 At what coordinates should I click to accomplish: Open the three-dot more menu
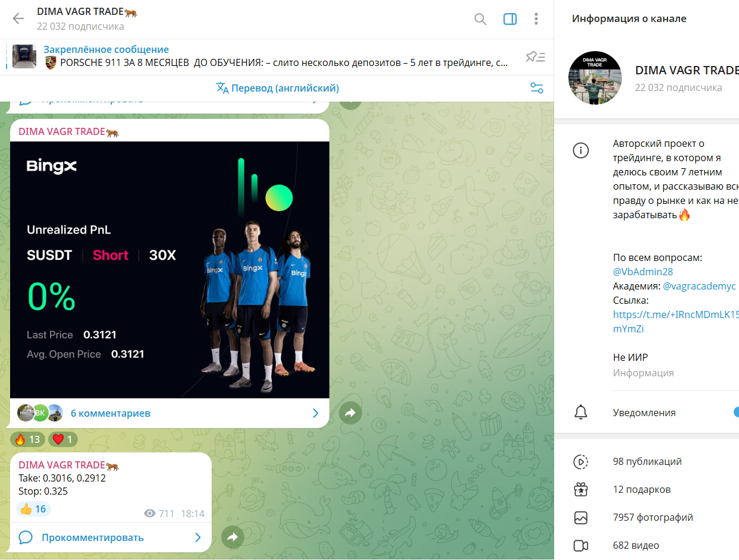coord(536,19)
